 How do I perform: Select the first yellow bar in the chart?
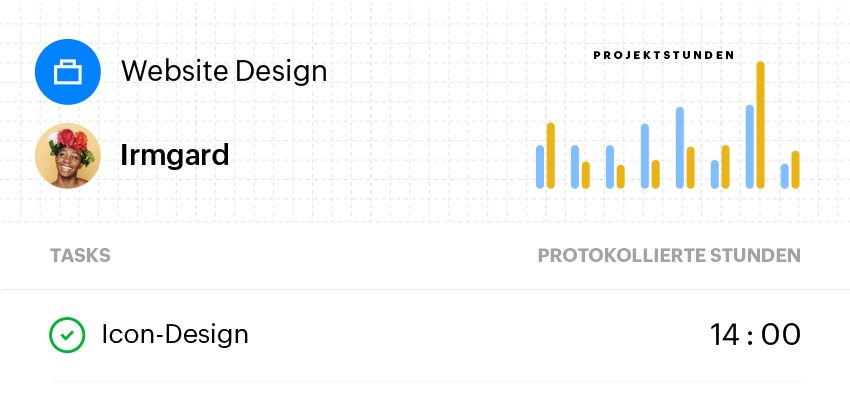(x=551, y=155)
